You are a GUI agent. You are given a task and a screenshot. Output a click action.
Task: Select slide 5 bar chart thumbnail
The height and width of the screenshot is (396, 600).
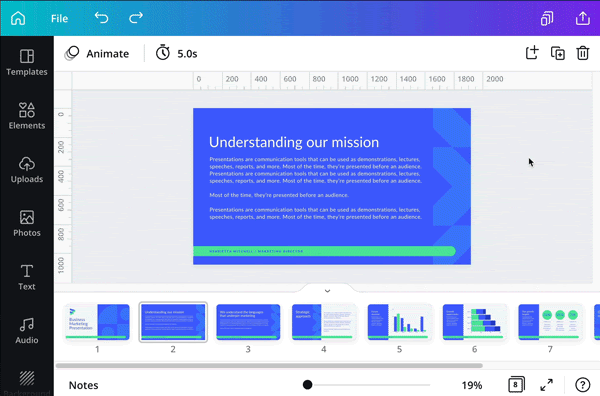(399, 322)
